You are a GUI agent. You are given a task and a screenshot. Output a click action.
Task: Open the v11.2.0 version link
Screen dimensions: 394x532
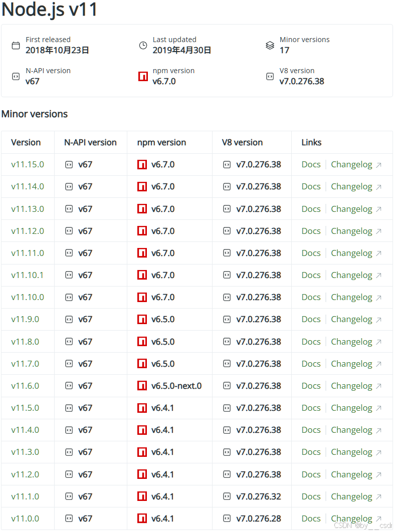coord(25,474)
